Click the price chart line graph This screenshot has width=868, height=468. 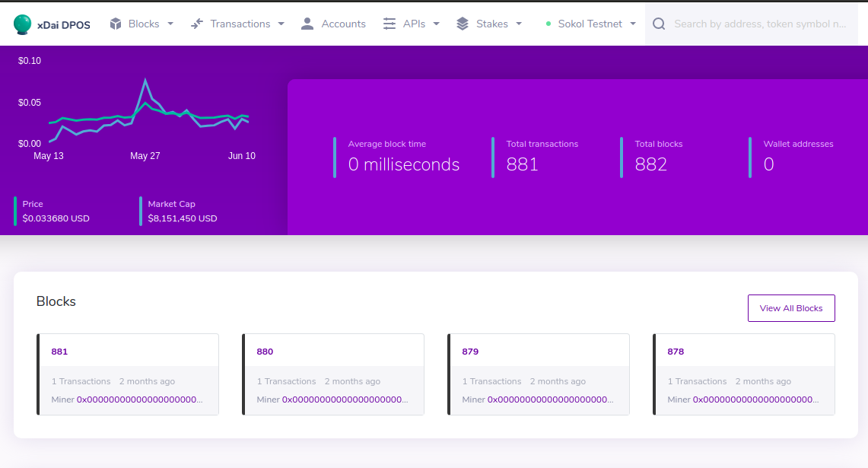point(149,111)
